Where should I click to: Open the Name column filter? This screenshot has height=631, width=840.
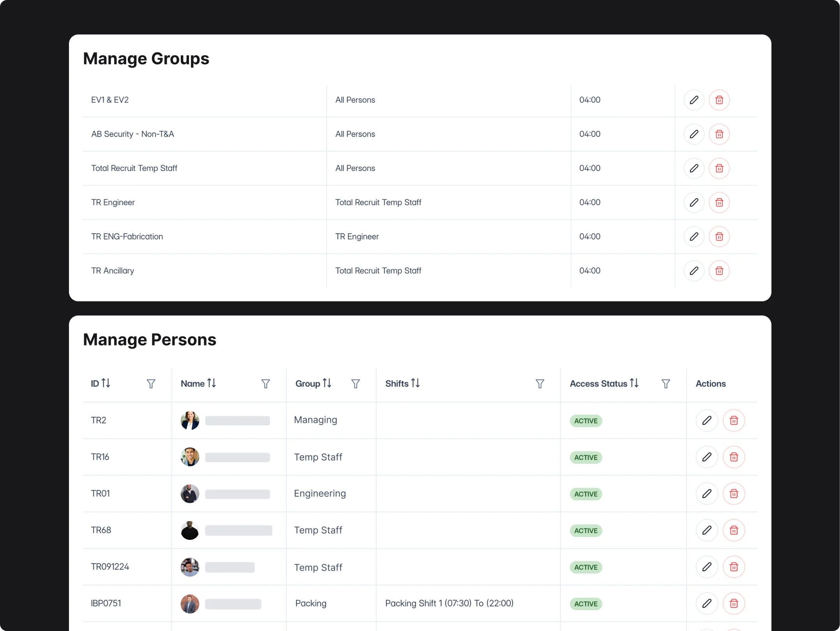pos(265,384)
